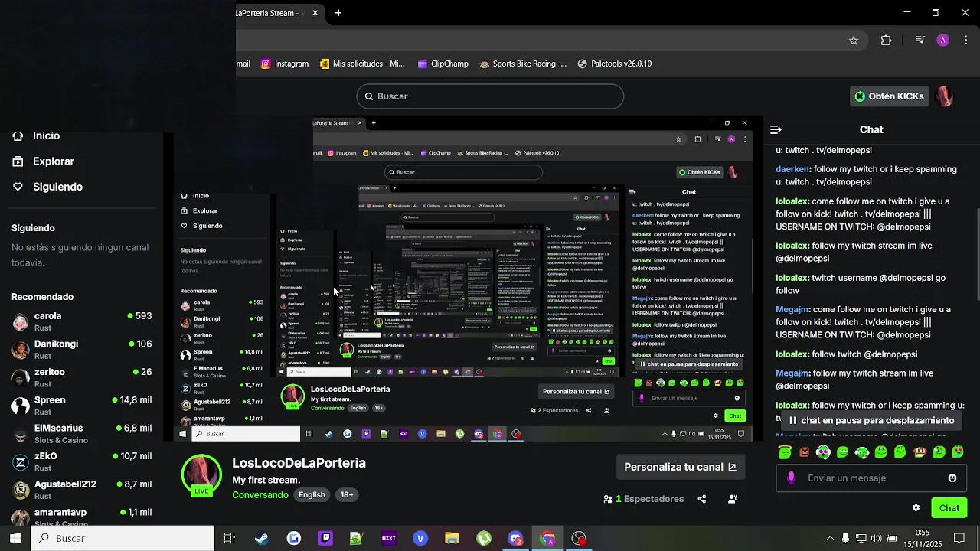Click the taskbar clock showing 0:55
This screenshot has width=980, height=551.
pos(922,539)
